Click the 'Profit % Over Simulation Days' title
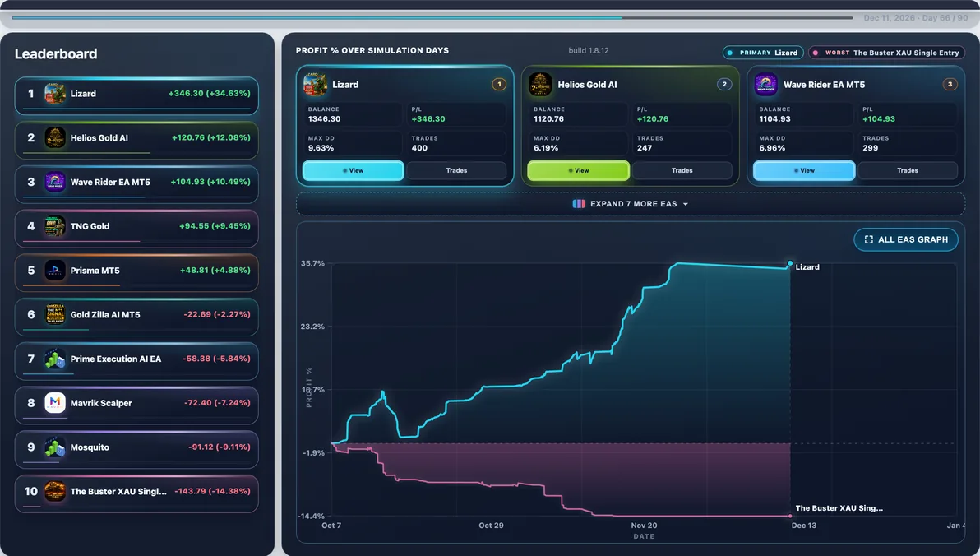980x556 pixels. (x=372, y=51)
